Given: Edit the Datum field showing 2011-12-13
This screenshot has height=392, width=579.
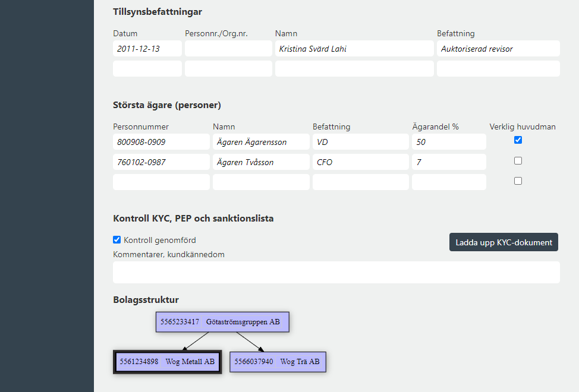Looking at the screenshot, I should (x=147, y=49).
